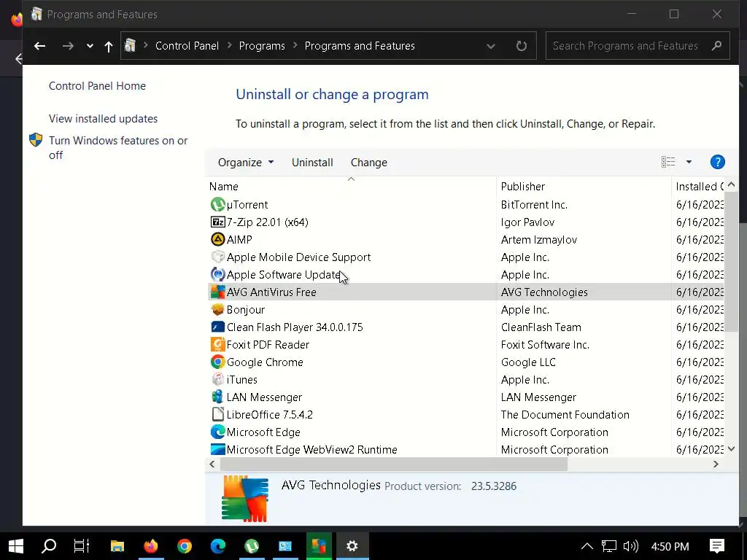Click the horizontal scrollbar left arrow

[212, 464]
